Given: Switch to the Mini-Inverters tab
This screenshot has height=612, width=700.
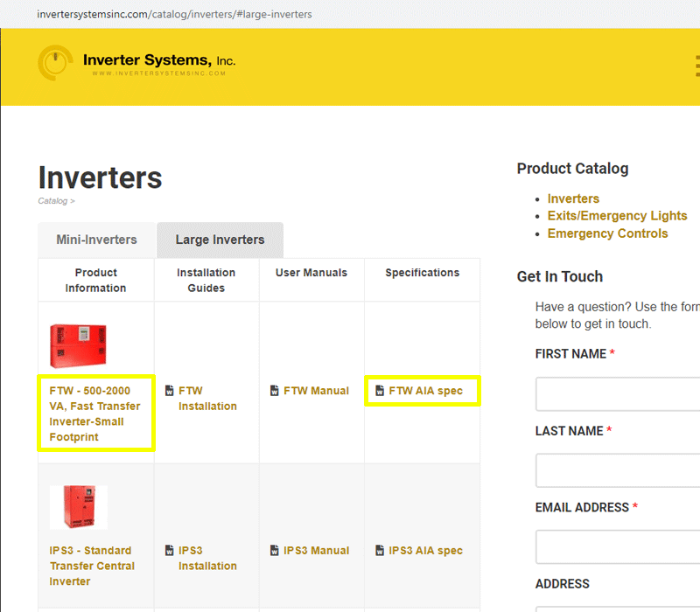Looking at the screenshot, I should (x=96, y=240).
